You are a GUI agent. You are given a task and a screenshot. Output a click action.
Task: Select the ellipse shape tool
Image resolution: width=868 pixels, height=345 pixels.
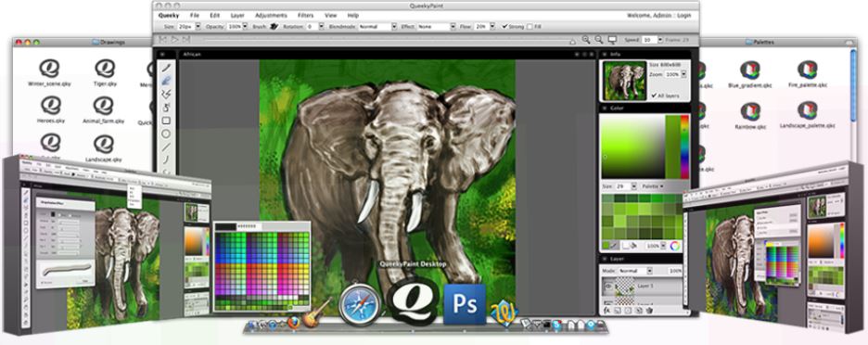pyautogui.click(x=165, y=134)
